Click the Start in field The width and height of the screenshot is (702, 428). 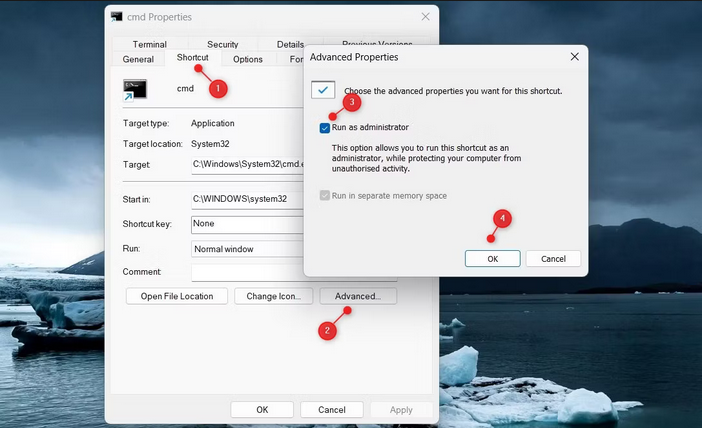pos(248,199)
